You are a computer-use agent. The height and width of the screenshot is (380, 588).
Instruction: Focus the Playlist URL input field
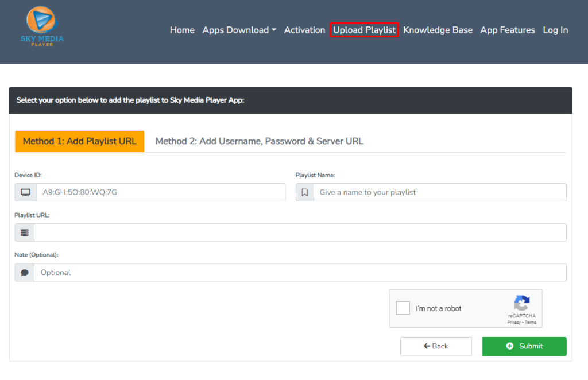point(300,232)
